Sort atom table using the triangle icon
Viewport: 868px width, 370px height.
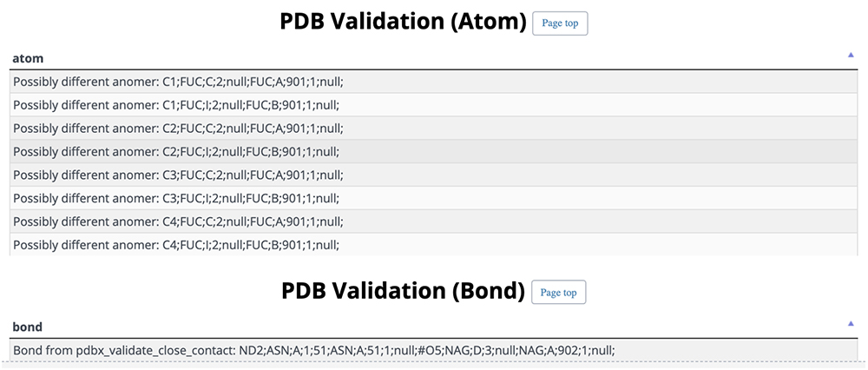click(x=851, y=55)
